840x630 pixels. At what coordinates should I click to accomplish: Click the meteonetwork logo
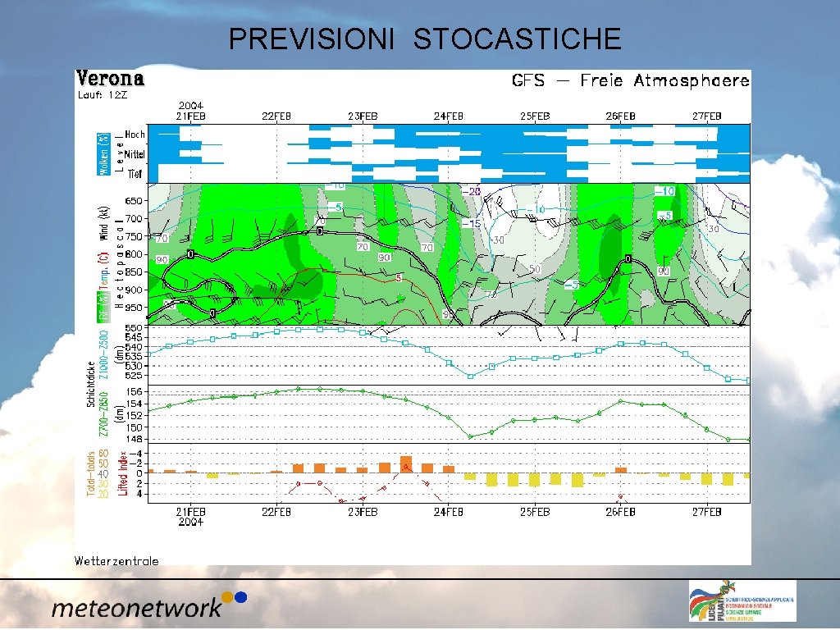[x=149, y=605]
